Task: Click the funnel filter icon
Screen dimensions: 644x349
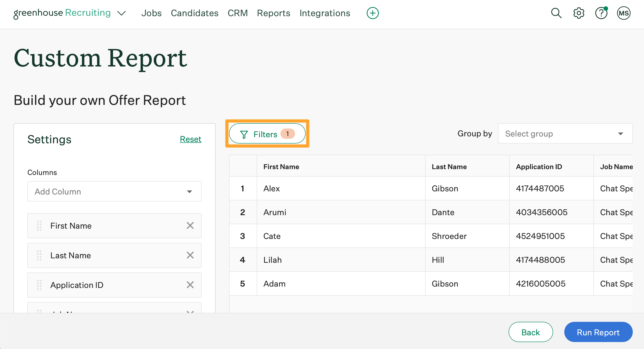Action: coord(244,135)
